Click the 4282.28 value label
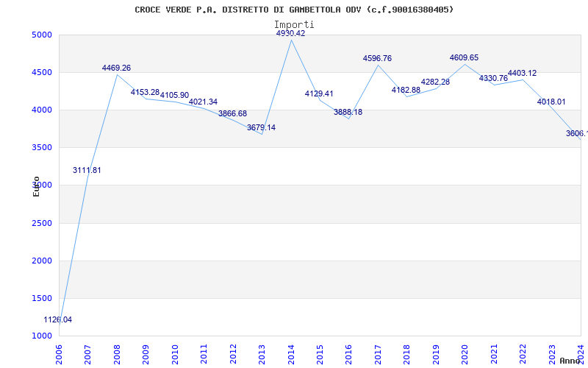This screenshot has height=368, width=588. pyautogui.click(x=435, y=82)
